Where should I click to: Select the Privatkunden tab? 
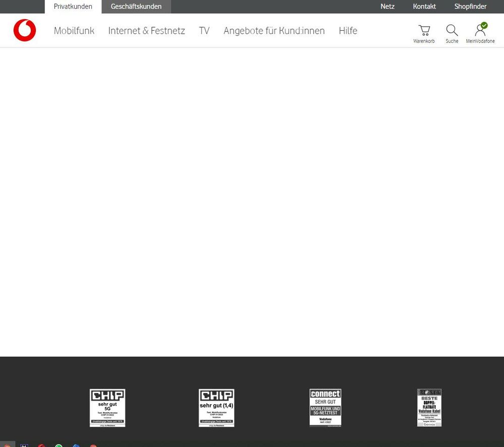pos(73,6)
